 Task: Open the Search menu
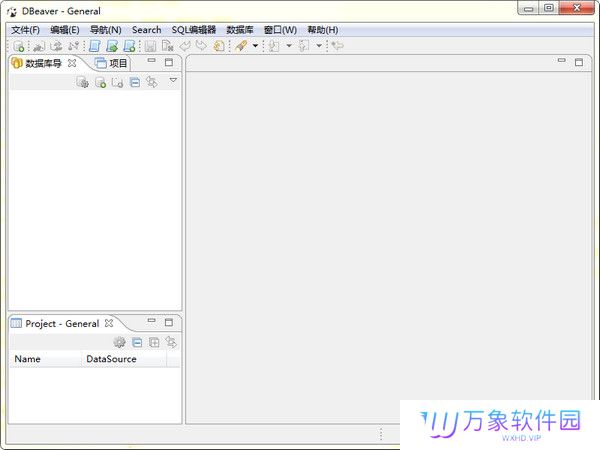(146, 30)
